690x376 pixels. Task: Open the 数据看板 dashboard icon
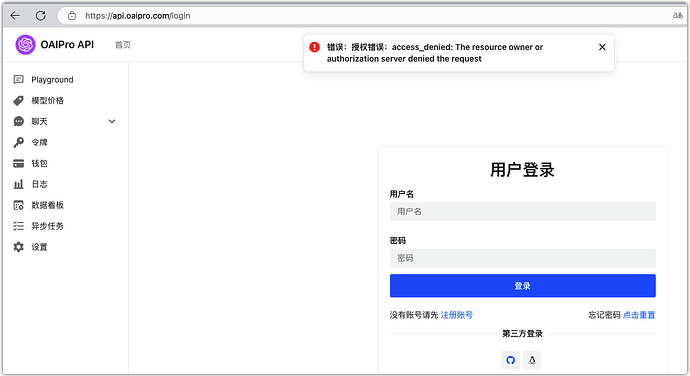(18, 205)
